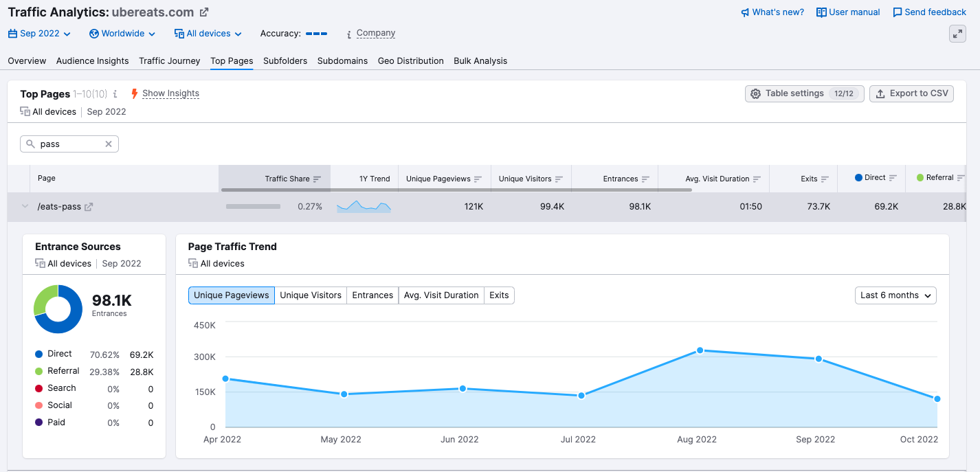Click the Jun 2022 chart data point
This screenshot has width=980, height=472.
463,388
